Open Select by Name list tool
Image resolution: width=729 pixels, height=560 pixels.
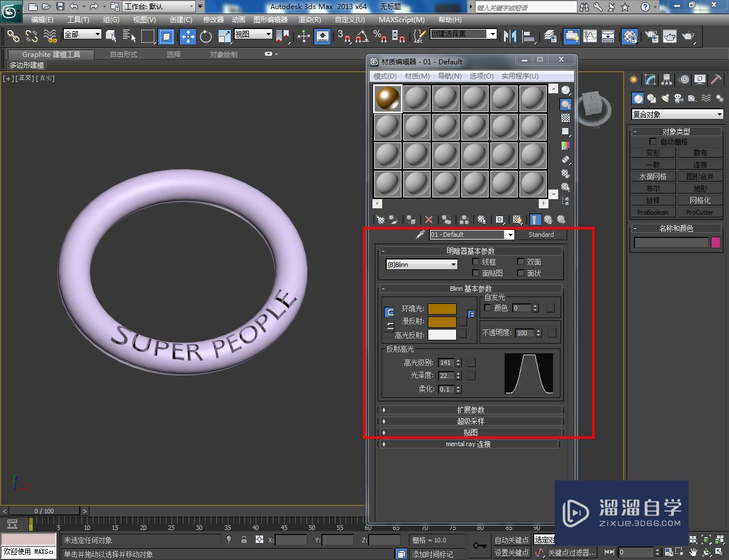coord(129,36)
